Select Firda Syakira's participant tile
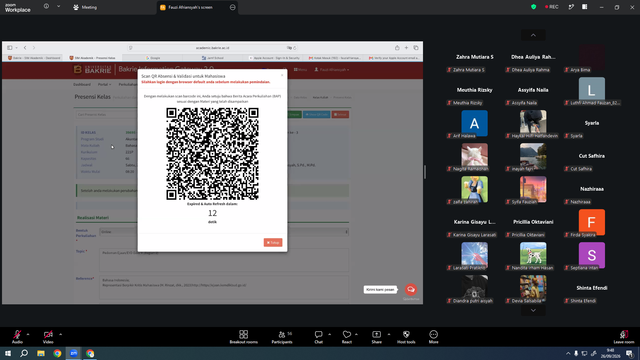The height and width of the screenshot is (360, 640). click(x=592, y=223)
